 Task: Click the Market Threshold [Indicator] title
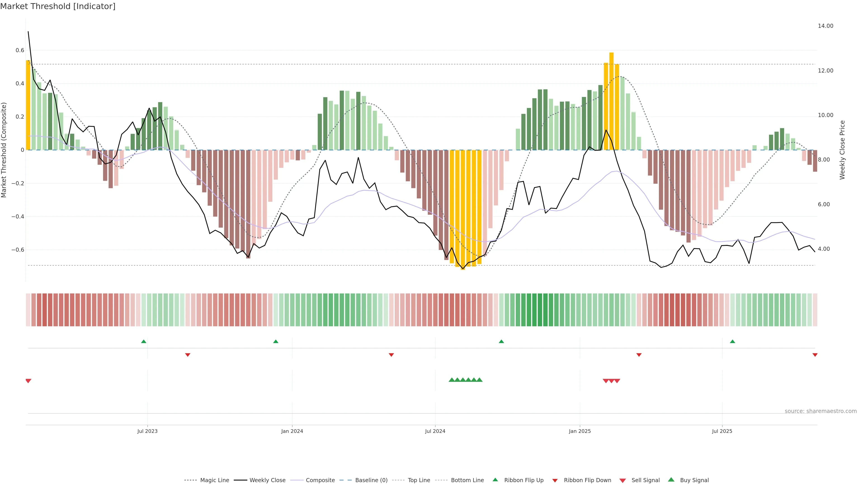tap(58, 6)
